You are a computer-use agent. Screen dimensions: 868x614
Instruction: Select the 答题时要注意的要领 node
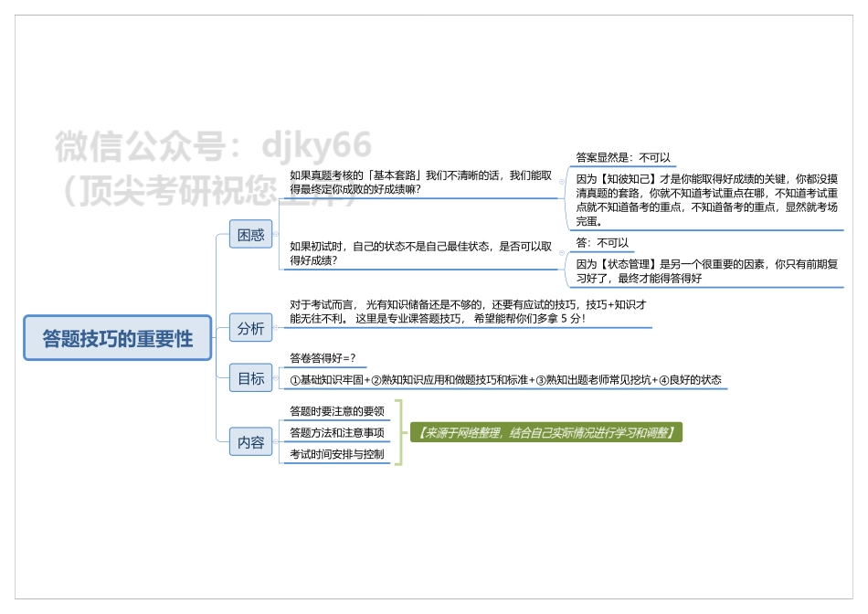[336, 413]
